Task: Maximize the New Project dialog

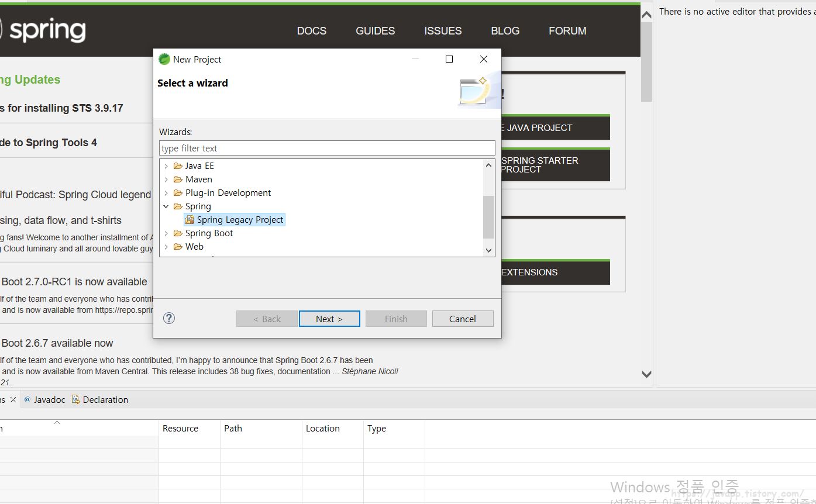Action: pos(449,59)
